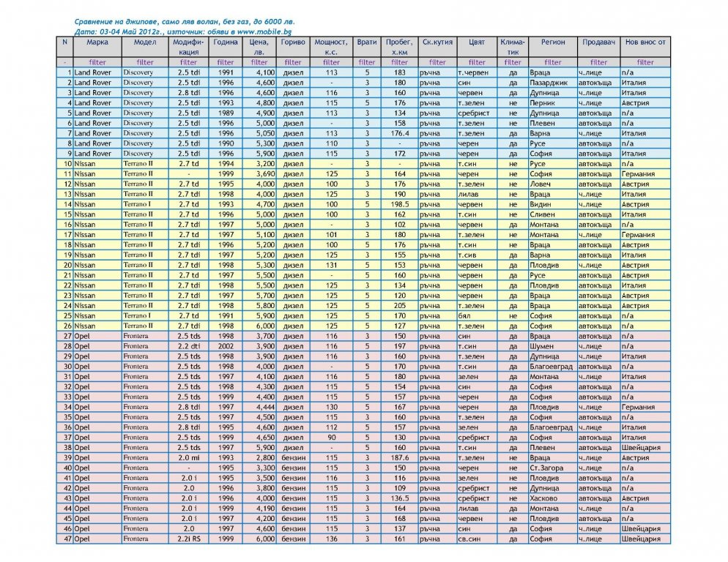Viewport: 728px width, 562px height.
Task: Open the filter under Марка column
Action: tap(97, 62)
